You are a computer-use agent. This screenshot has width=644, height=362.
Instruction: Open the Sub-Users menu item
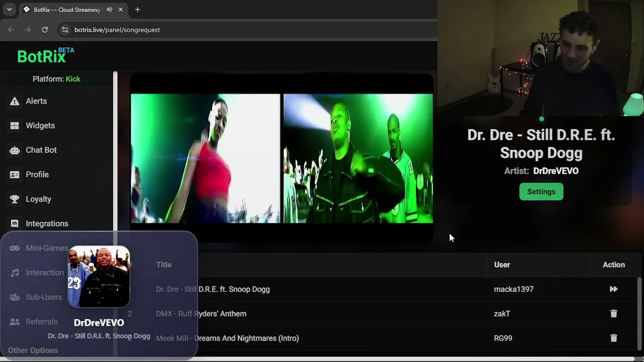[44, 297]
